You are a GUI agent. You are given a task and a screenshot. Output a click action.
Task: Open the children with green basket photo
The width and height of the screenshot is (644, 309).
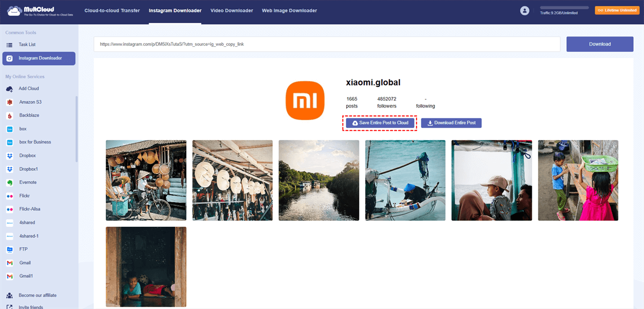tap(578, 181)
